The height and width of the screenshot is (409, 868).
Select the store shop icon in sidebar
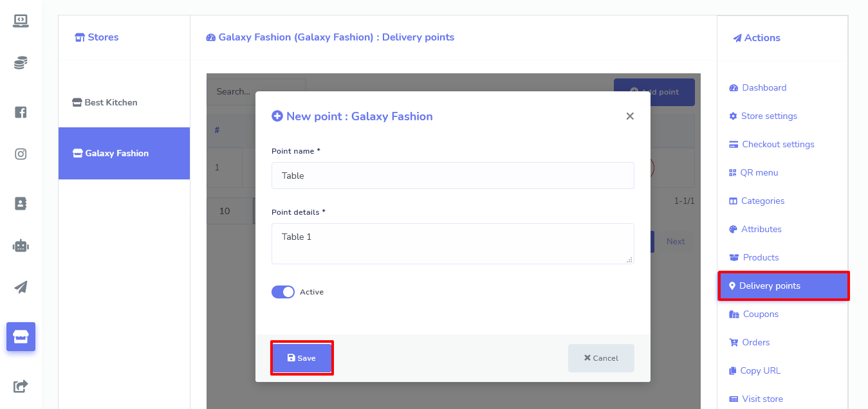pos(21,336)
